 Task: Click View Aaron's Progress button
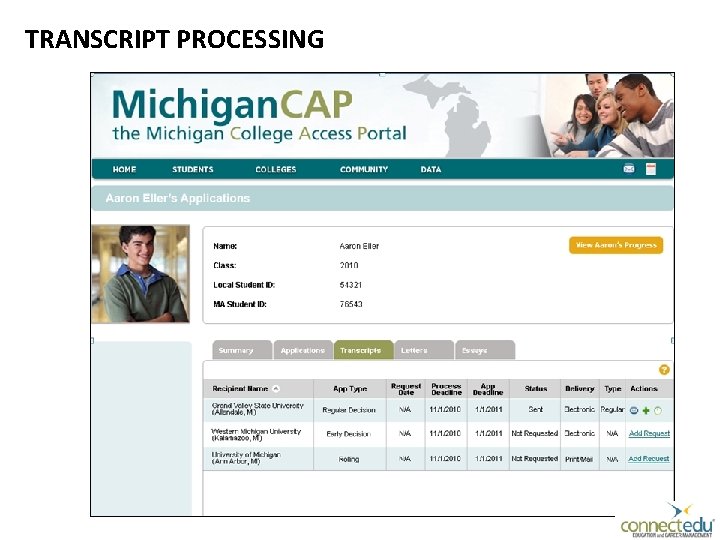coord(616,245)
